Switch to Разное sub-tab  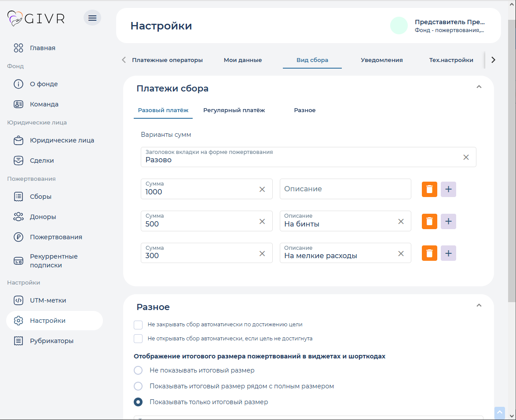click(305, 110)
